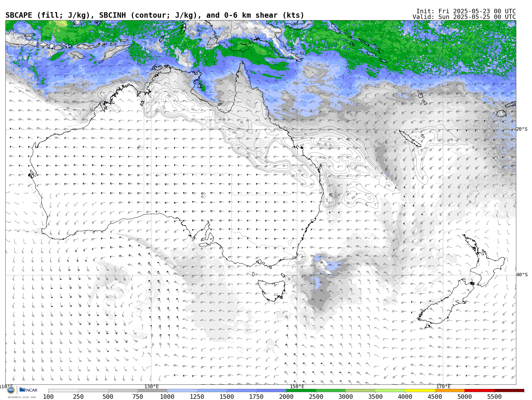Pick the blue segment from 1750 to 2000

pyautogui.click(x=271, y=391)
